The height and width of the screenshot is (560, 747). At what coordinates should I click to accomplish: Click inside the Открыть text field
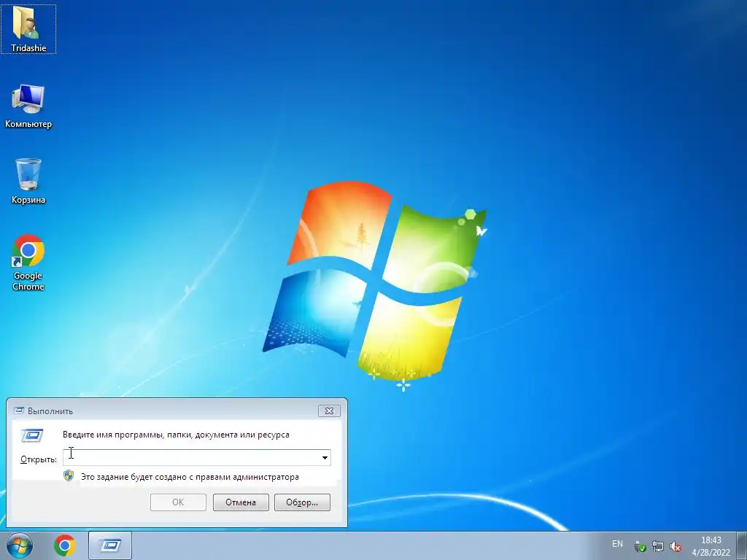(x=191, y=457)
